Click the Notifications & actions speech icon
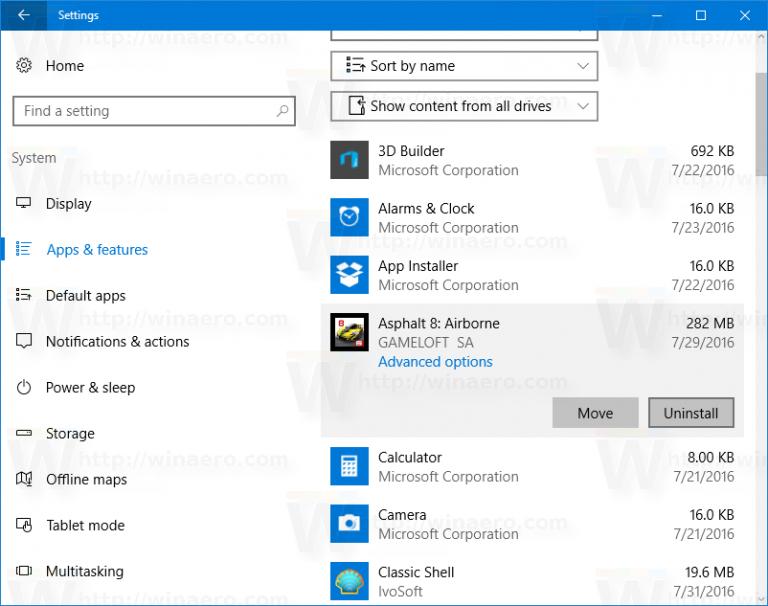Screen dimensions: 768x606 click(x=24, y=341)
